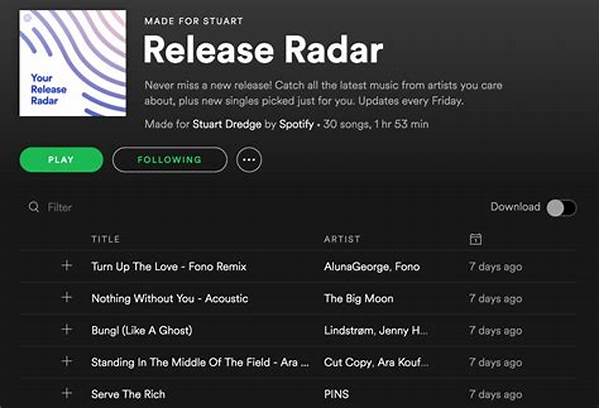Sort tracks by Title column header
The width and height of the screenshot is (600, 408).
point(106,239)
